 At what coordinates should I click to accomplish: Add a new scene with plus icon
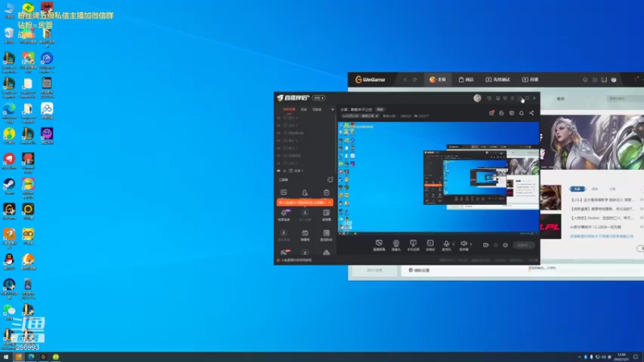pyautogui.click(x=332, y=109)
